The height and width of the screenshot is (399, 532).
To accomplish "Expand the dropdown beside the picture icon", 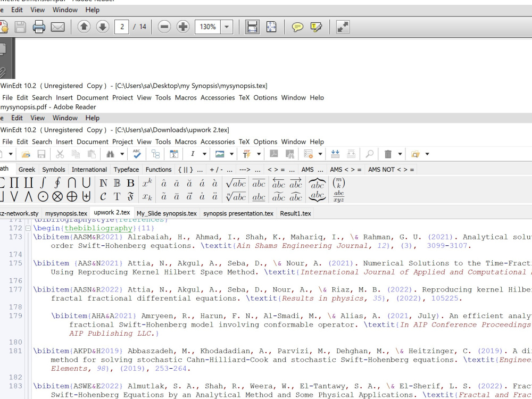I will (x=232, y=154).
